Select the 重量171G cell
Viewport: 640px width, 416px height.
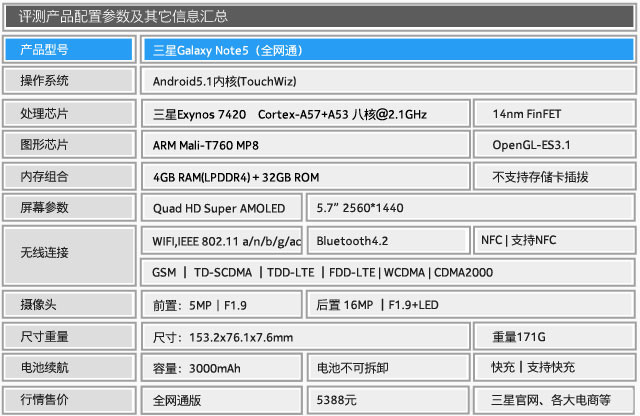553,337
